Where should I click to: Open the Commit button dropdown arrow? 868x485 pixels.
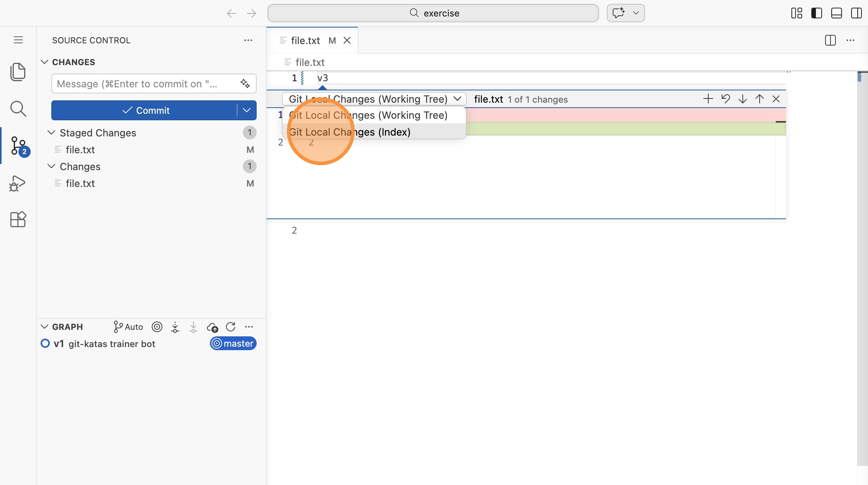(247, 110)
